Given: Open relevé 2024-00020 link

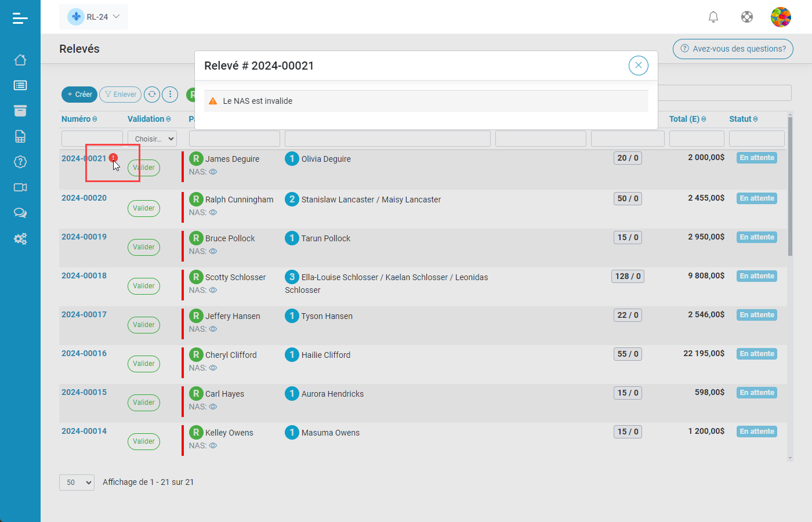Looking at the screenshot, I should [x=84, y=198].
